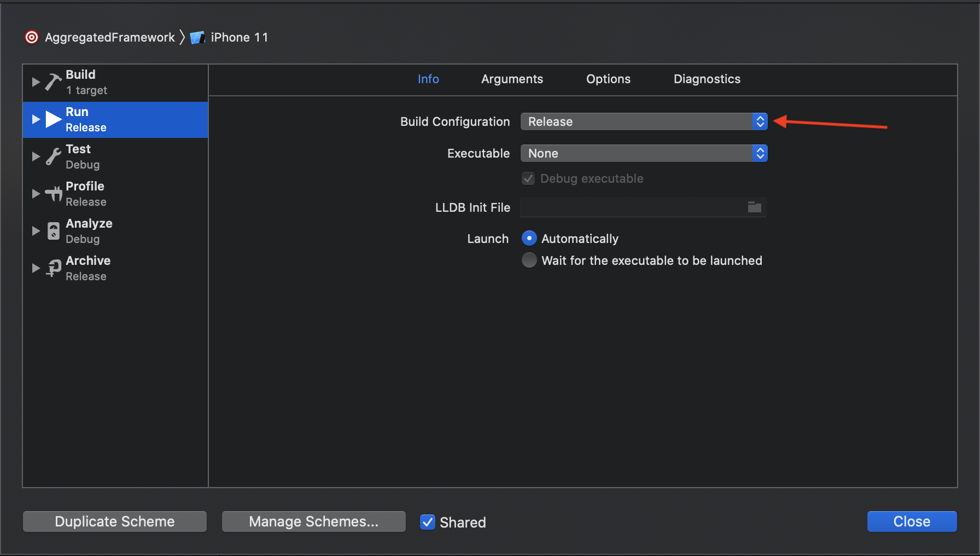Click the Manage Schemes button
This screenshot has height=556, width=980.
[x=314, y=522]
